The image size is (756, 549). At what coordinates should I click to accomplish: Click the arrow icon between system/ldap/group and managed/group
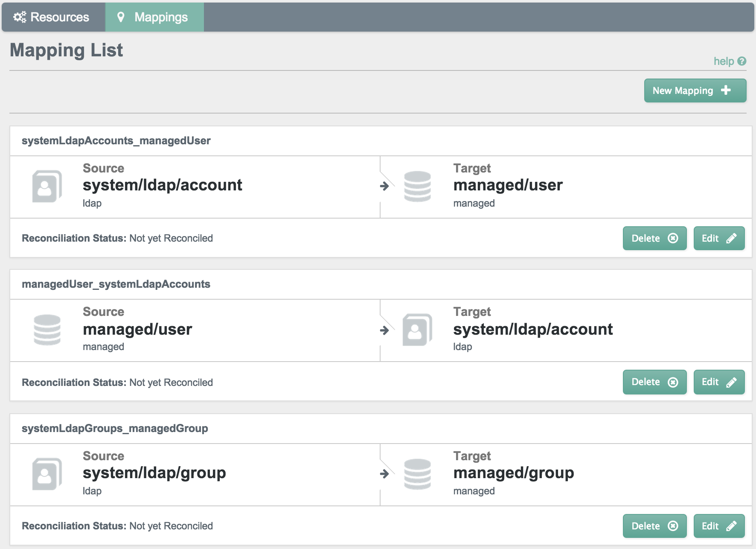click(384, 474)
